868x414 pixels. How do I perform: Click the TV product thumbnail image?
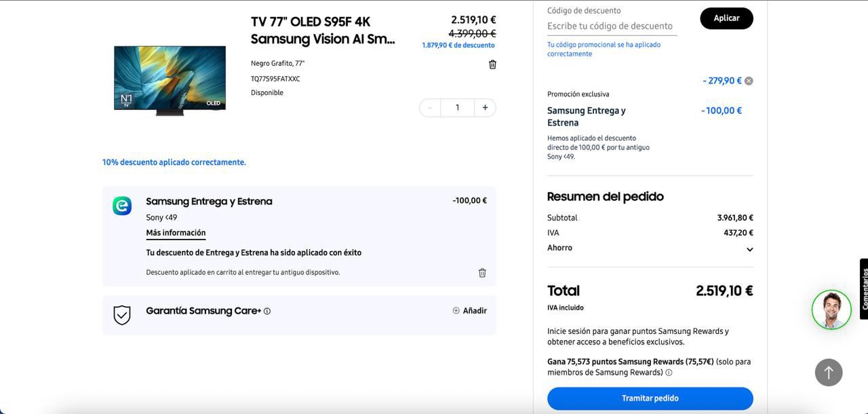click(170, 80)
